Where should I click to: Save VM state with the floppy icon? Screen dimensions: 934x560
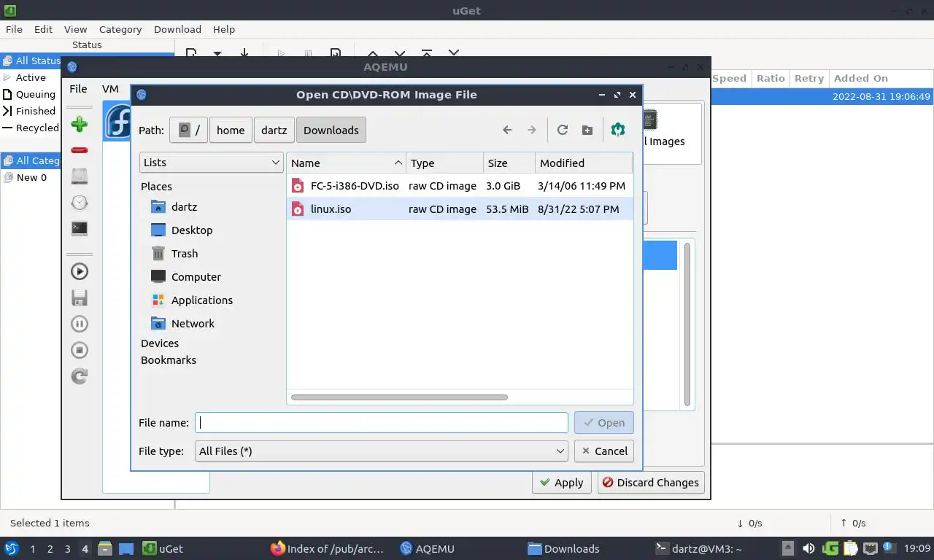80,297
